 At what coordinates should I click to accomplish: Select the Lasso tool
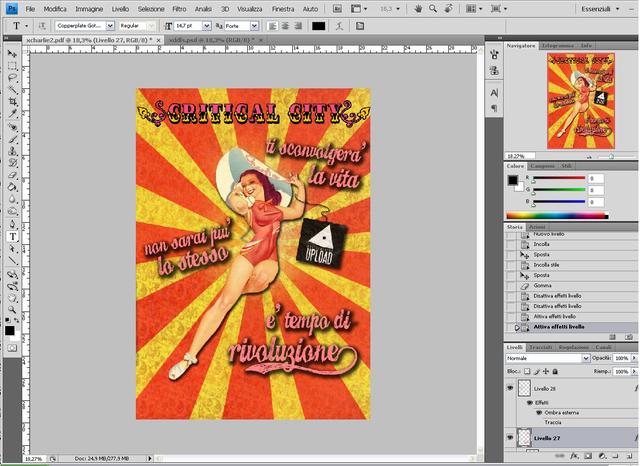(x=12, y=78)
